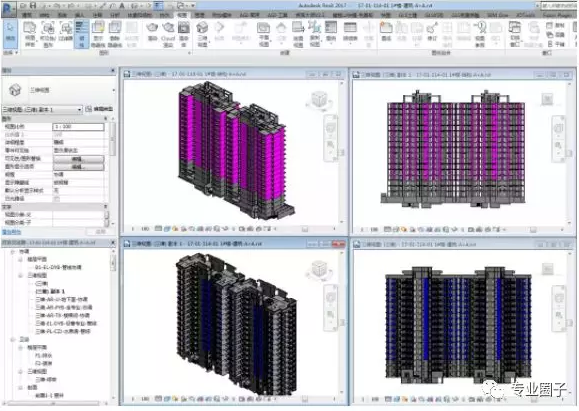
Task: Open the Structure ribbon tab
Action: [x=45, y=15]
